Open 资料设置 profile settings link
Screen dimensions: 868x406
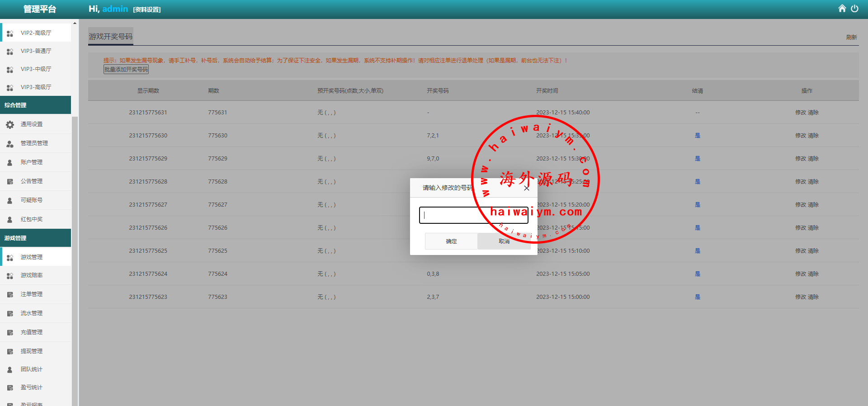coord(146,9)
